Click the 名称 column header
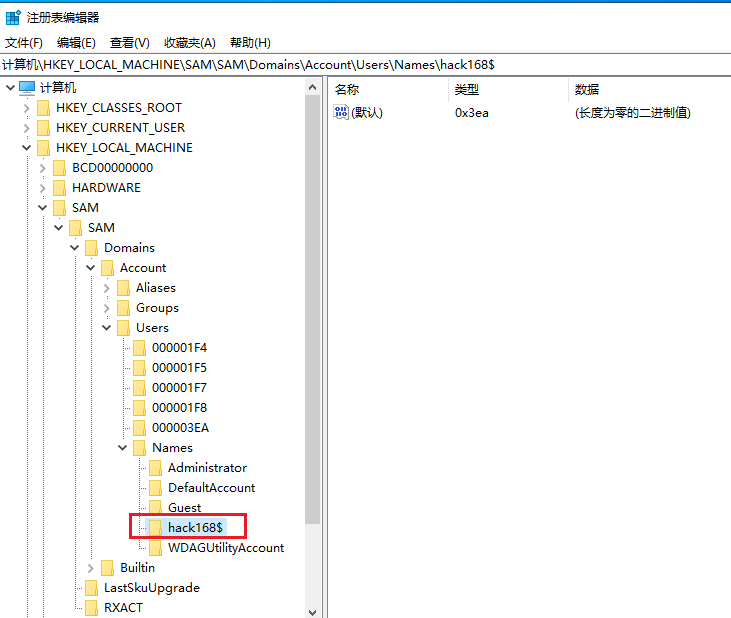This screenshot has width=731, height=618. [347, 90]
